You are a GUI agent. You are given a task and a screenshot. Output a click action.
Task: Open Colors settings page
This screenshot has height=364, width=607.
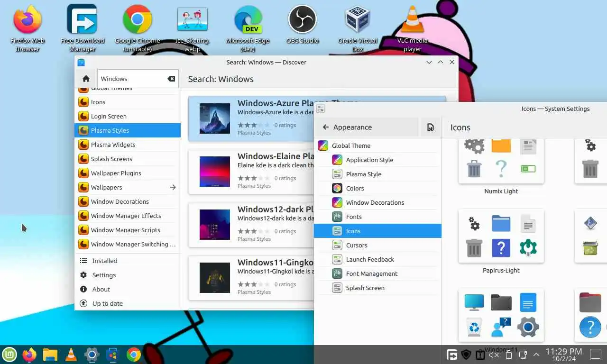coord(377,188)
